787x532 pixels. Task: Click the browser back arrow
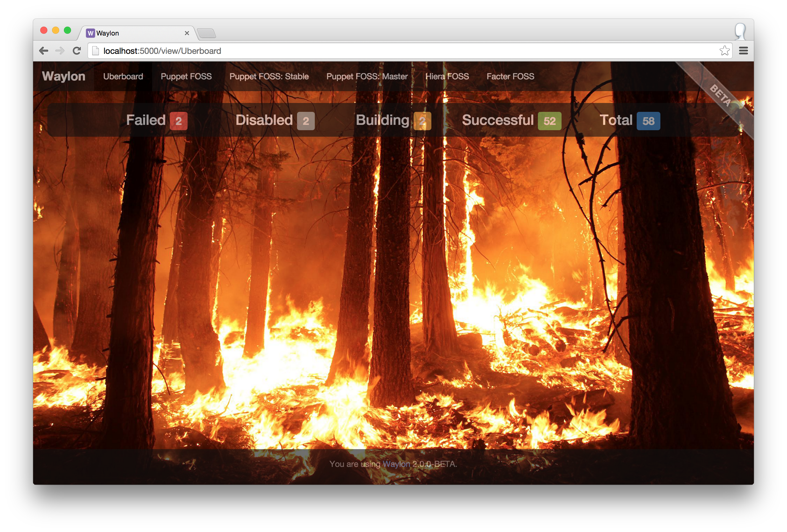pos(44,51)
